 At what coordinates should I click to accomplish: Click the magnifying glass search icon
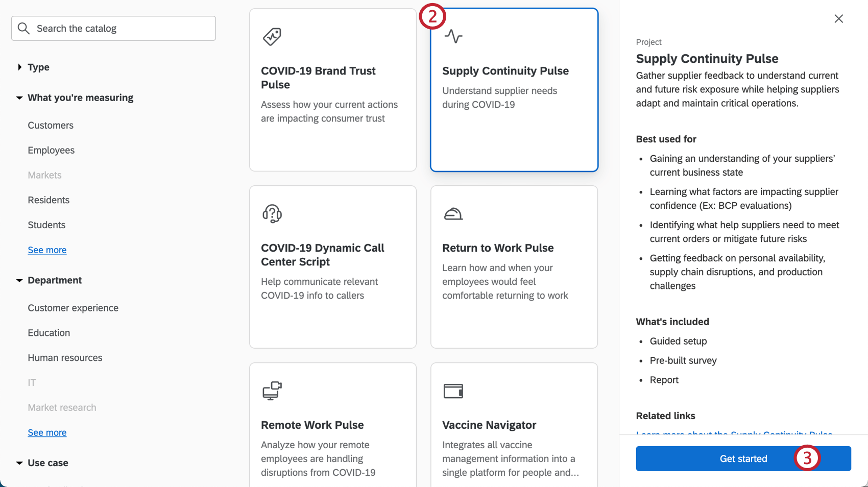point(23,28)
